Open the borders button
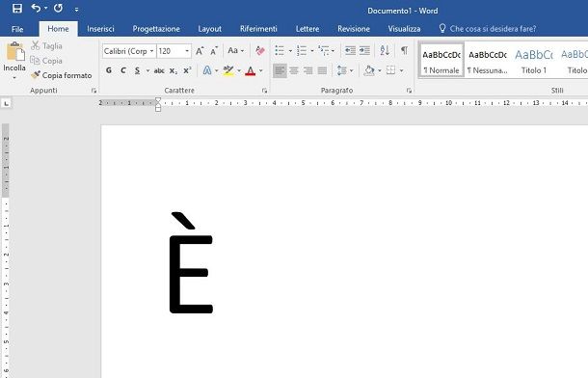Viewport: 588px width, 378px height. [390, 70]
